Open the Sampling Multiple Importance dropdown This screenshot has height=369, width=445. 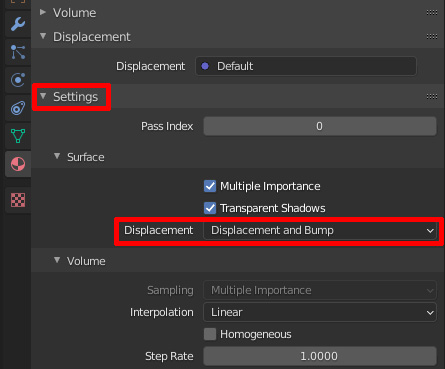pos(320,290)
